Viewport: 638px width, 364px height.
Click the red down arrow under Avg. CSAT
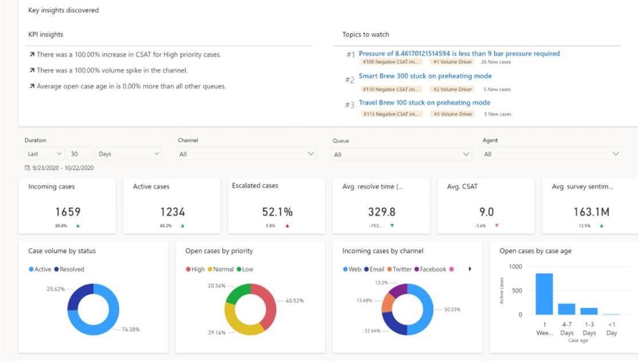tap(497, 225)
